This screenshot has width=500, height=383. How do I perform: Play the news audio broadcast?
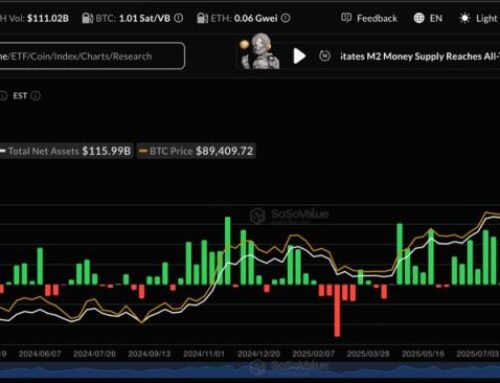(299, 56)
